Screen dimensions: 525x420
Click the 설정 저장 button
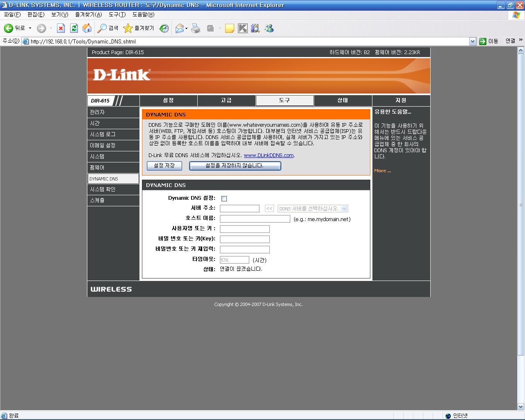pyautogui.click(x=164, y=166)
